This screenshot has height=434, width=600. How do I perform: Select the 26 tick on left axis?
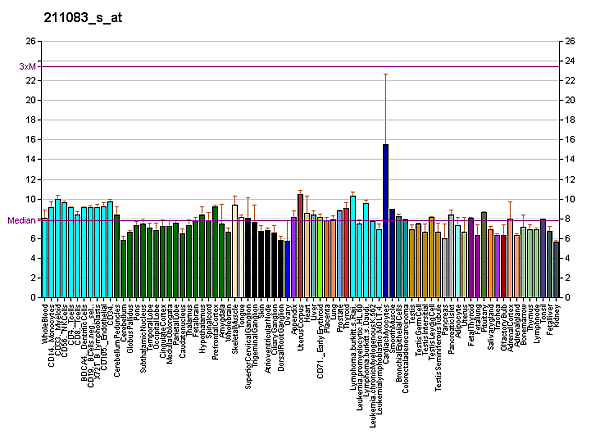(31, 41)
